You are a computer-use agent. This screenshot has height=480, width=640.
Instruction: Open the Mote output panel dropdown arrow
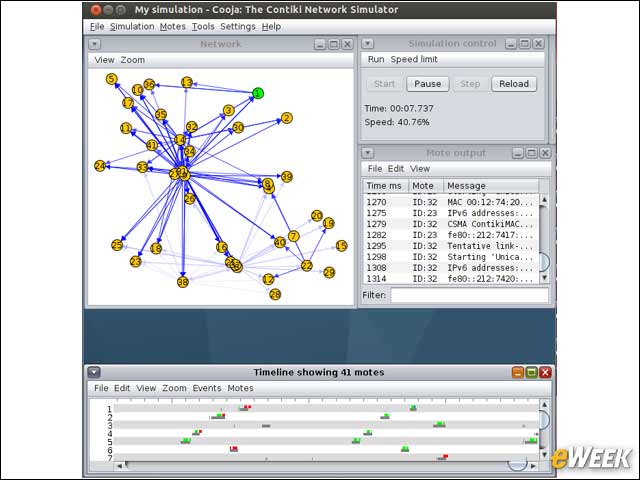pos(367,153)
